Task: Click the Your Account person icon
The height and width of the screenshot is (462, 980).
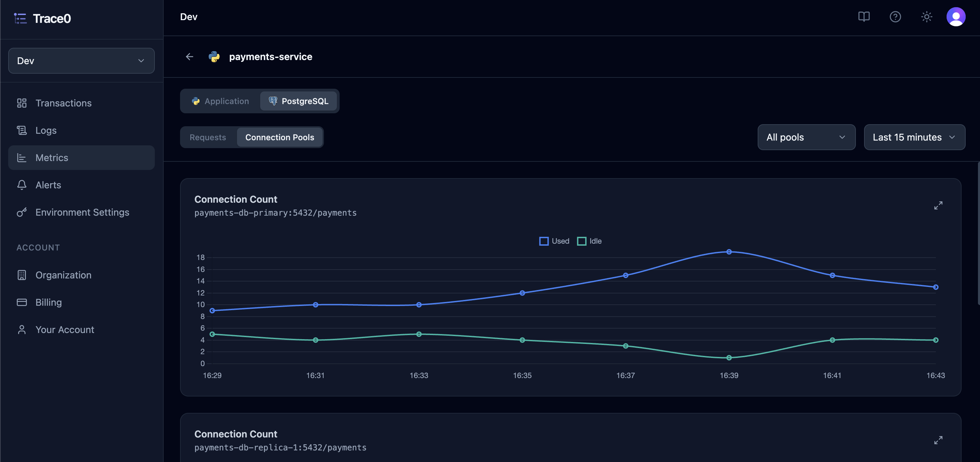Action: [x=22, y=330]
